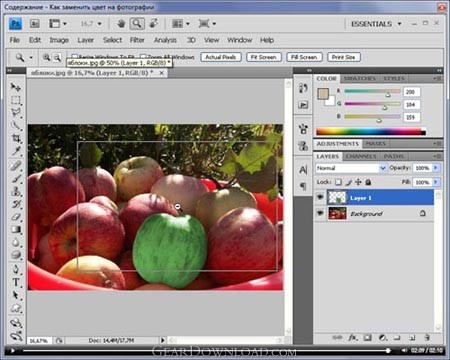Click the foreground color swatch in Color panel

tap(323, 94)
